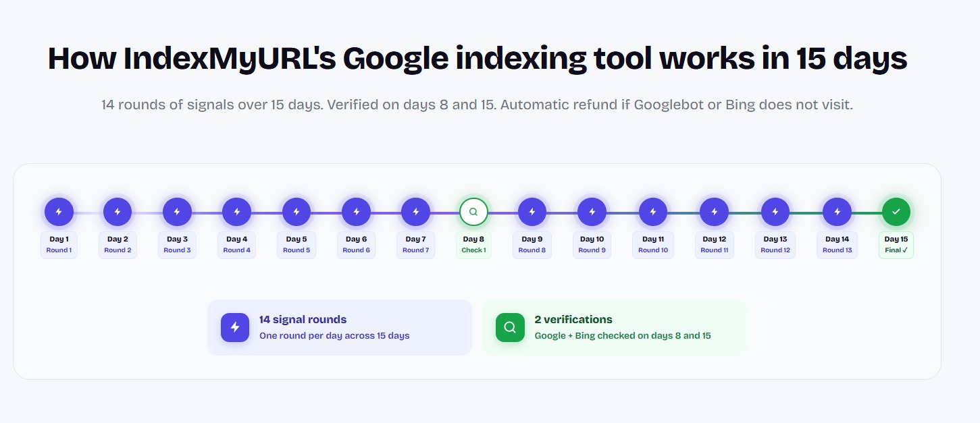Click the Day 6 lightning bolt circle

(356, 212)
